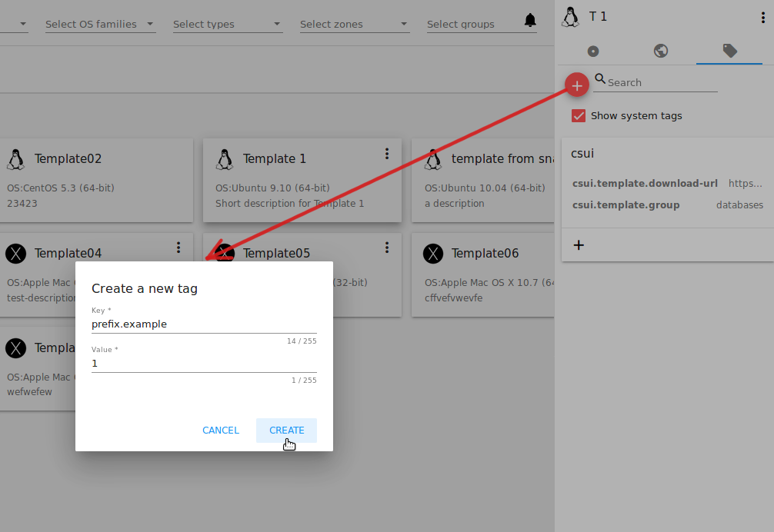Viewport: 774px width, 532px height.
Task: Click the plus icon under csui tags
Action: point(579,245)
